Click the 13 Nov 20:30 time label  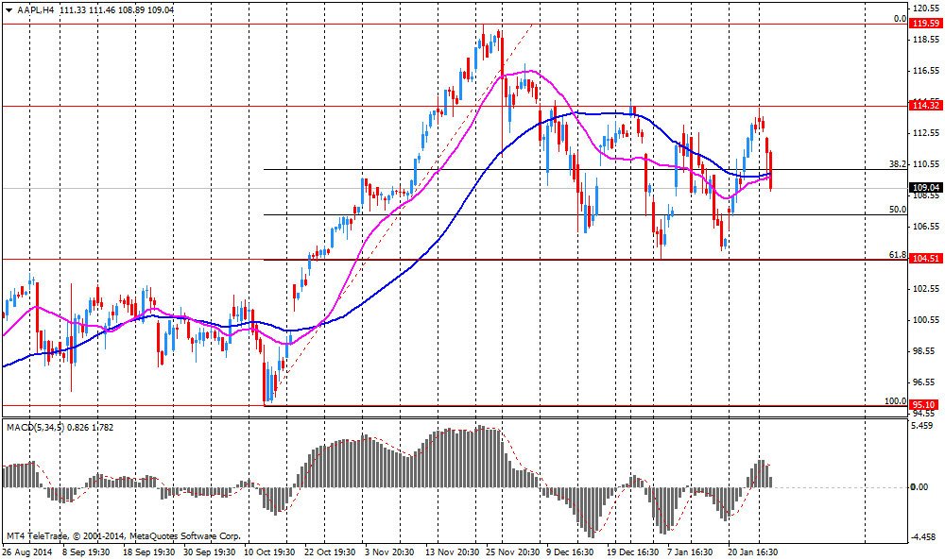tap(452, 552)
